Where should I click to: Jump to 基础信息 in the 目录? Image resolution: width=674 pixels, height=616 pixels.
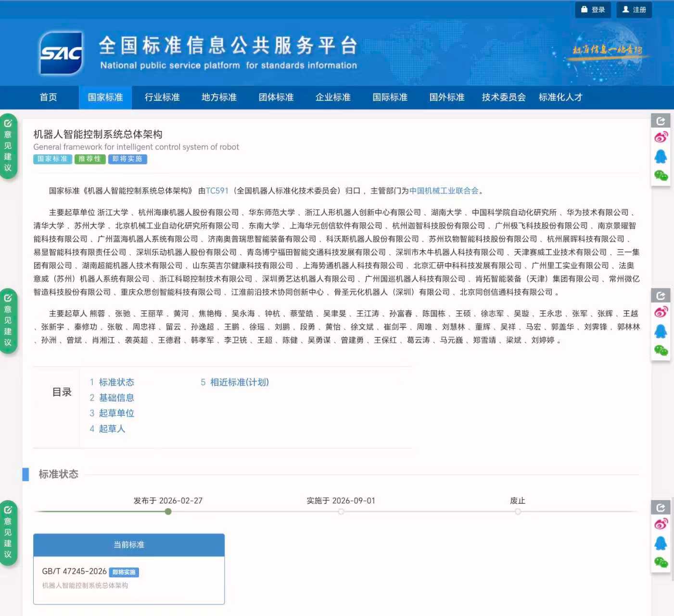point(116,398)
